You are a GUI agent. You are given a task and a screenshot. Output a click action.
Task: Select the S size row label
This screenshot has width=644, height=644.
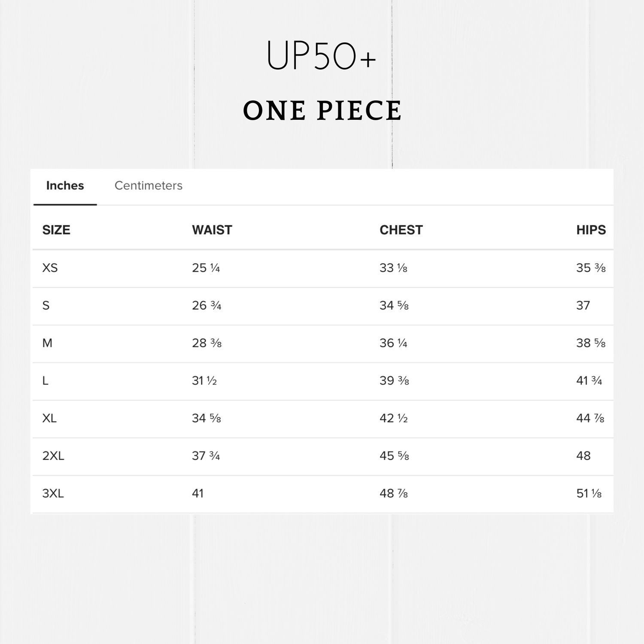tap(46, 306)
